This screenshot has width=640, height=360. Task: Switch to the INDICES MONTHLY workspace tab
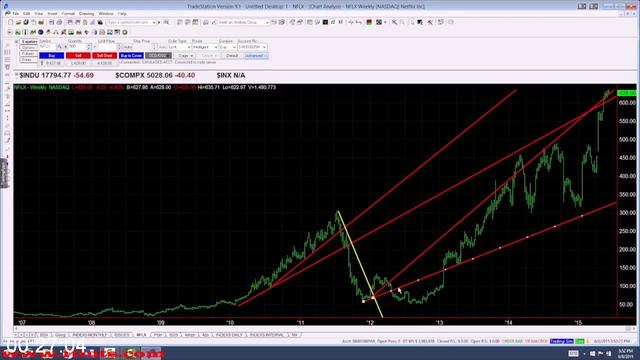click(90, 335)
